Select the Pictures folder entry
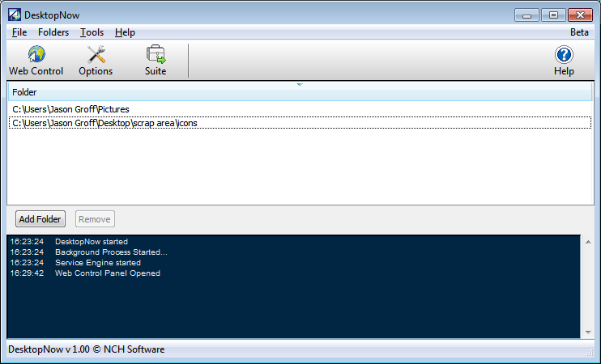The image size is (601, 364). [70, 109]
